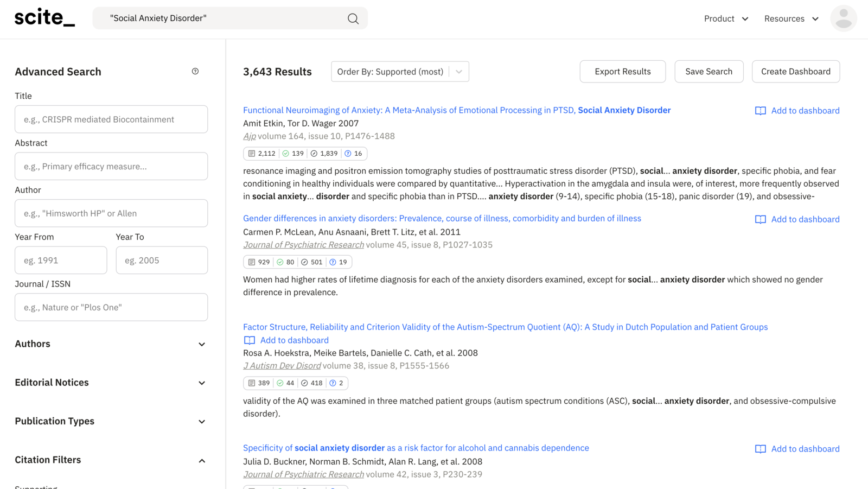Click the supporting citations check icon on Etkin's paper
This screenshot has height=489, width=868.
click(x=286, y=153)
